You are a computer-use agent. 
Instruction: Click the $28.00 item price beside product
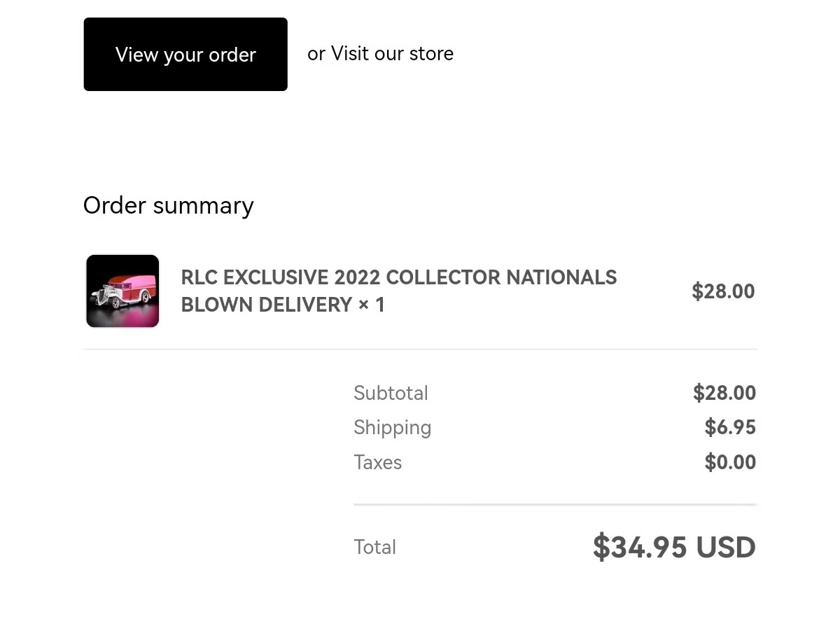pyautogui.click(x=723, y=291)
